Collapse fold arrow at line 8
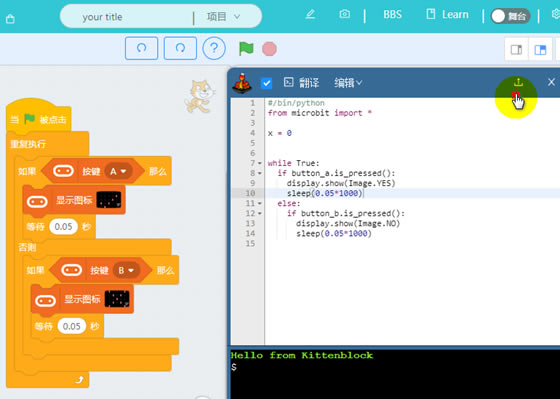 tap(260, 173)
